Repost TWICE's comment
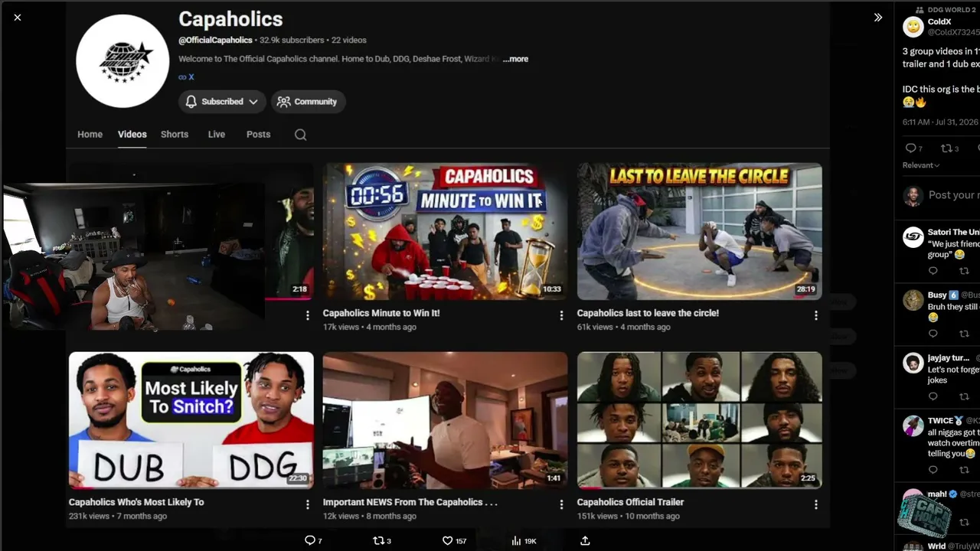This screenshot has height=551, width=980. [x=964, y=470]
